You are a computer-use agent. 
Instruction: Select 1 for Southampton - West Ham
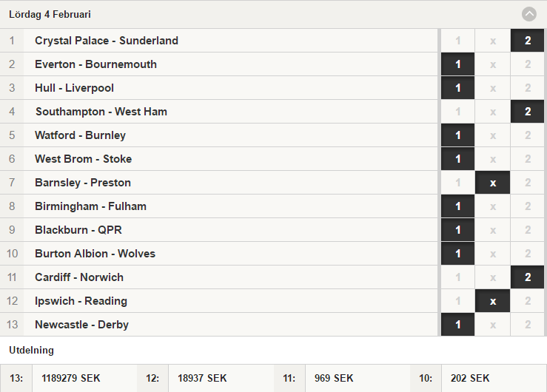click(457, 112)
